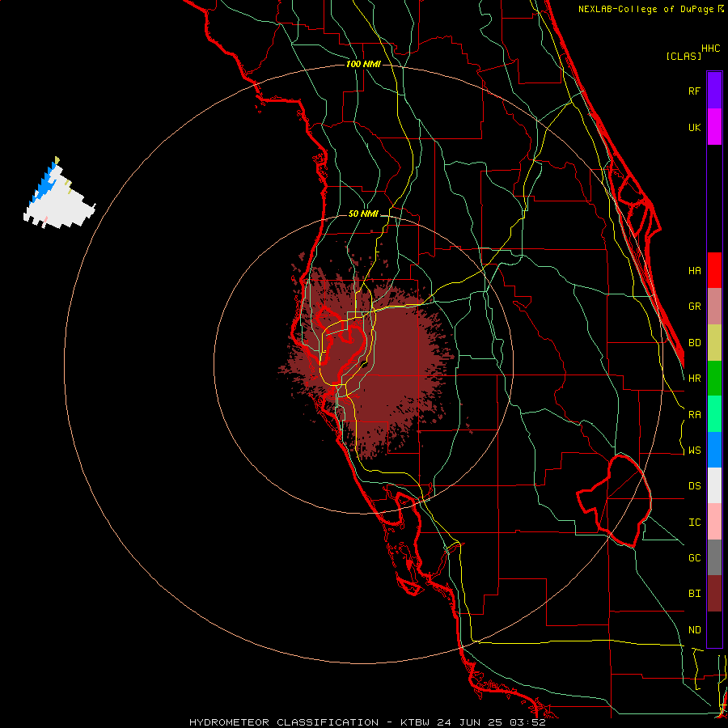Click the 'GR' legend label

pyautogui.click(x=695, y=307)
